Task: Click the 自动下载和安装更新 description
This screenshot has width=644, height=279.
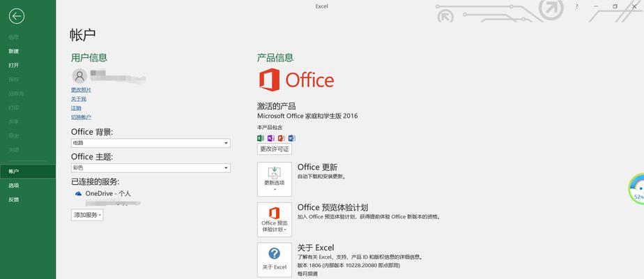Action: (x=321, y=176)
